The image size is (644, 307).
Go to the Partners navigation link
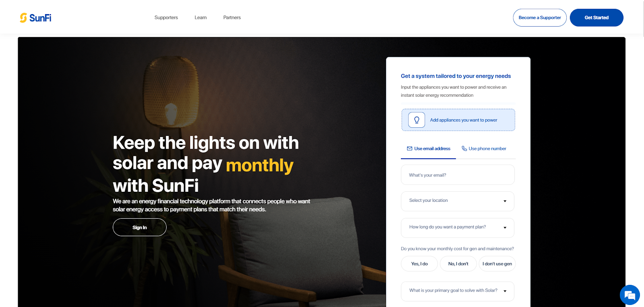(x=232, y=18)
